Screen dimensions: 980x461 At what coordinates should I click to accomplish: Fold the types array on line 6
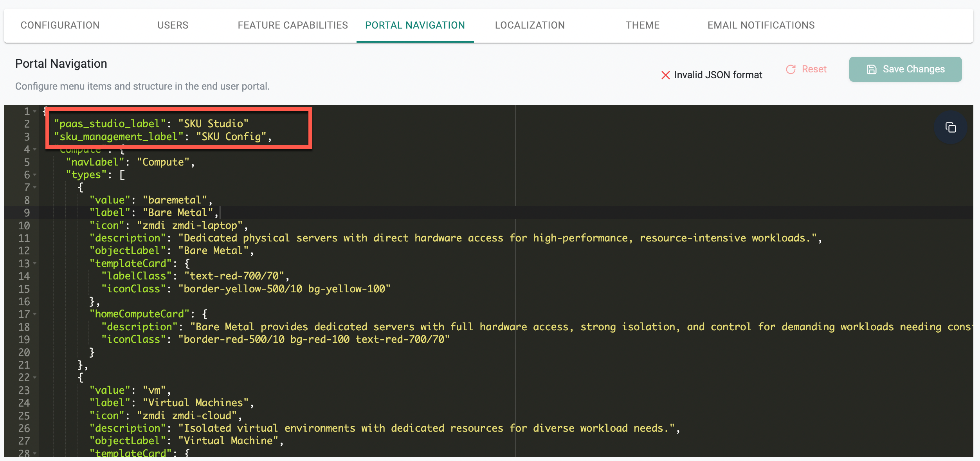coord(35,175)
